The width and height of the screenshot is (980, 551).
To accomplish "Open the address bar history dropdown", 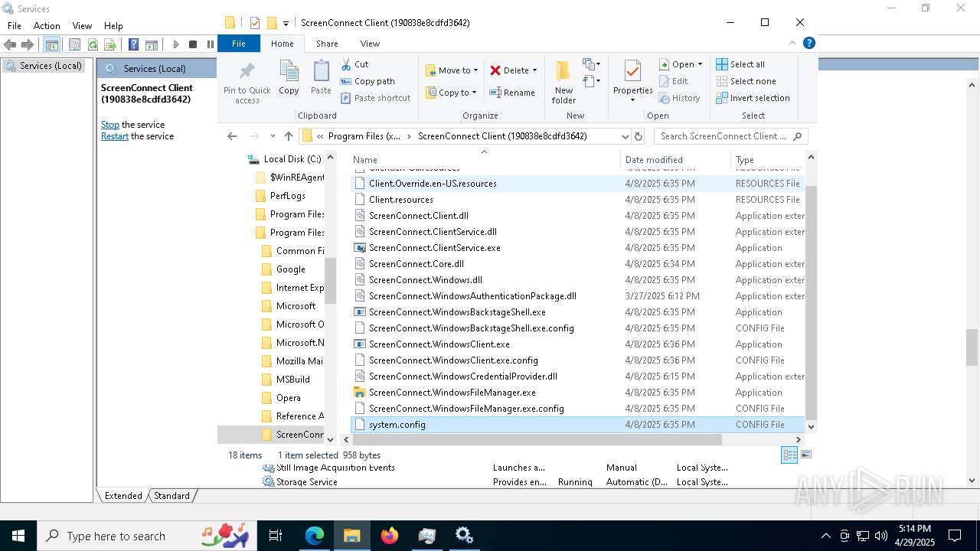I will (x=625, y=136).
